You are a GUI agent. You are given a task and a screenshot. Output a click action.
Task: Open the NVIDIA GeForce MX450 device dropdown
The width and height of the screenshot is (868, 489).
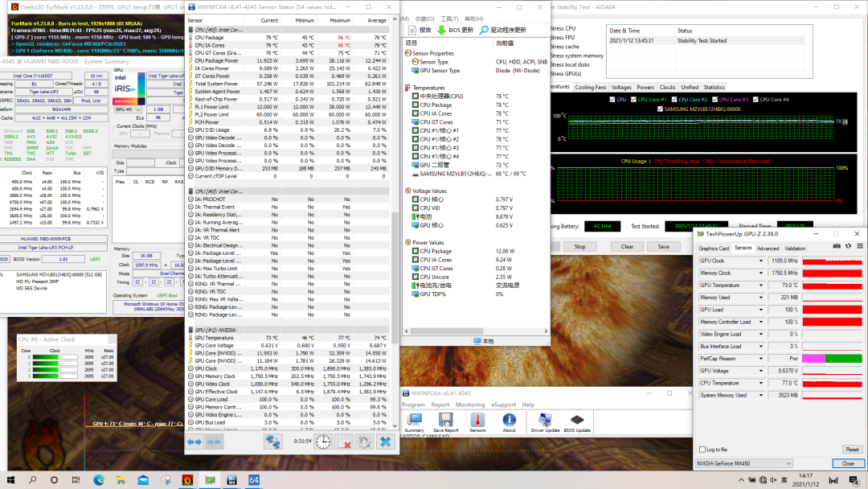744,463
